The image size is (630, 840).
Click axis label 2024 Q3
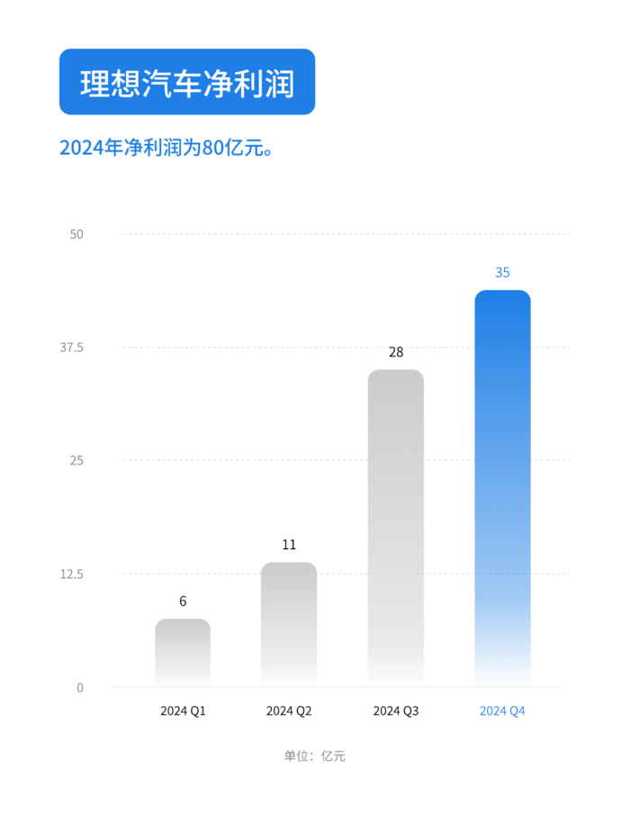(396, 711)
